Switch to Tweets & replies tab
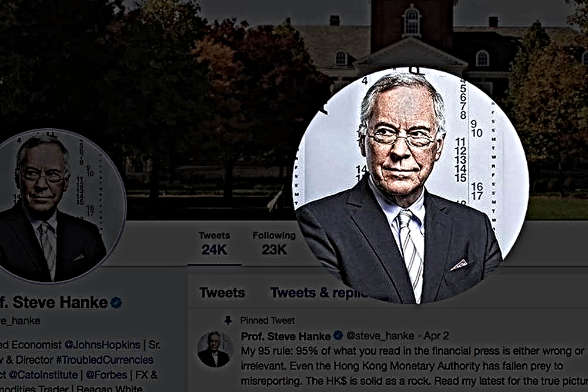588x392 pixels. coord(319,292)
